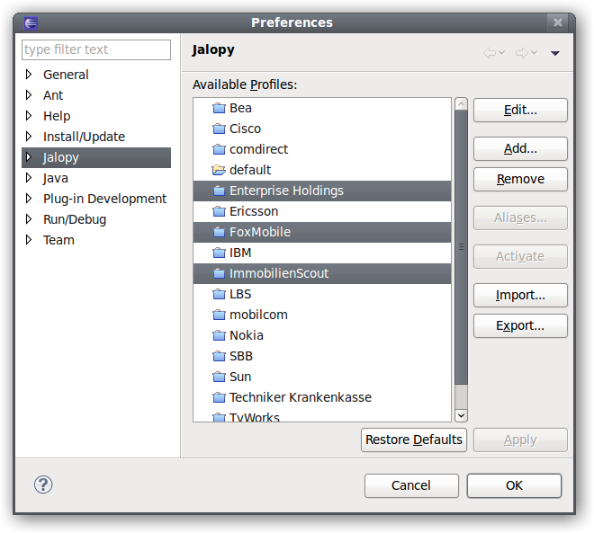The image size is (594, 533).
Task: Click the Nokia folder icon
Action: tap(219, 336)
